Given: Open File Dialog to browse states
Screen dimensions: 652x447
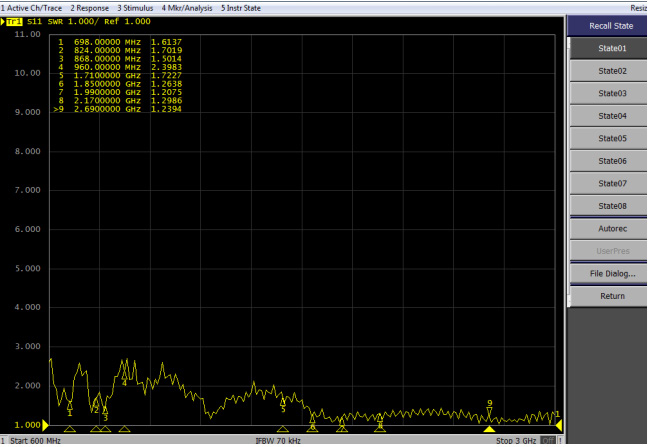Looking at the screenshot, I should [611, 273].
